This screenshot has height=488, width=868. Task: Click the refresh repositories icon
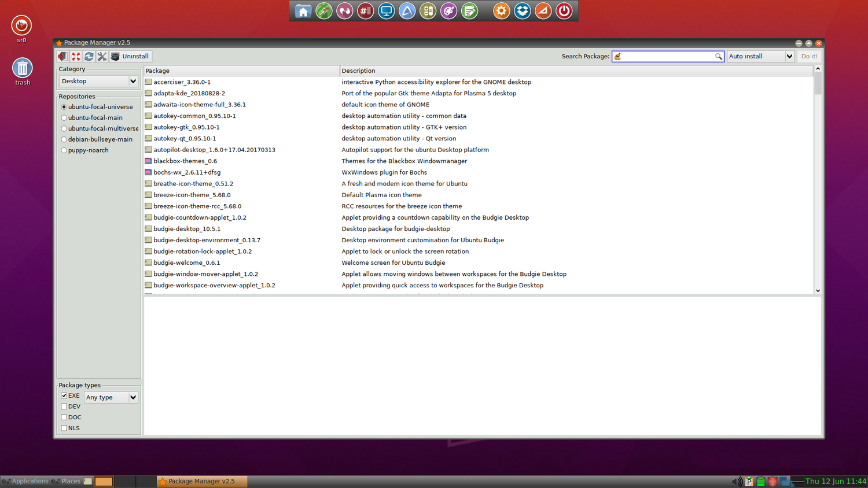coord(89,56)
